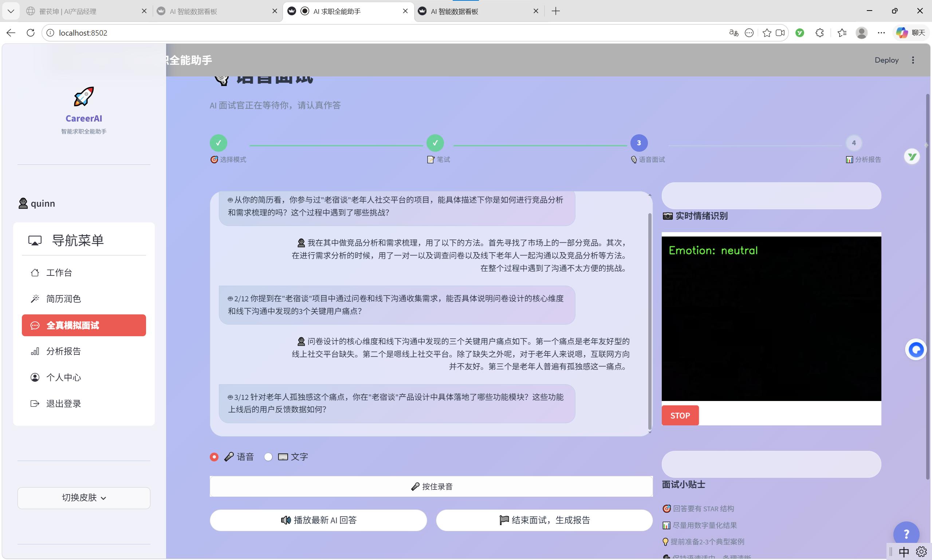Click the 退出登录 logout icon
The height and width of the screenshot is (560, 932).
(x=35, y=403)
